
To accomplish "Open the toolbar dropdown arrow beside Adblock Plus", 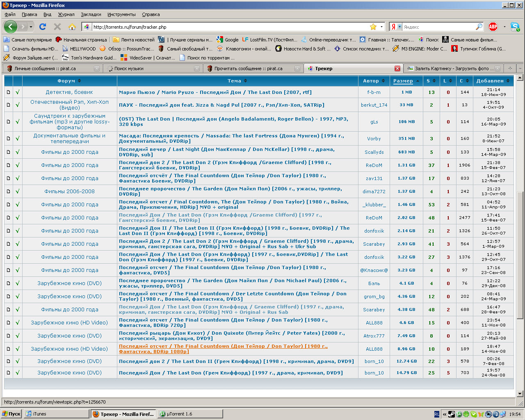I will (x=504, y=27).
